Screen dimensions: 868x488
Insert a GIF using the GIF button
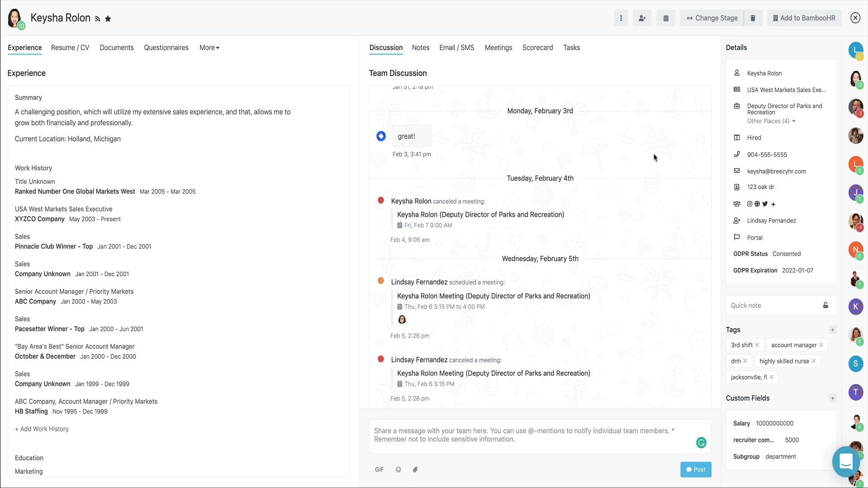tap(379, 469)
